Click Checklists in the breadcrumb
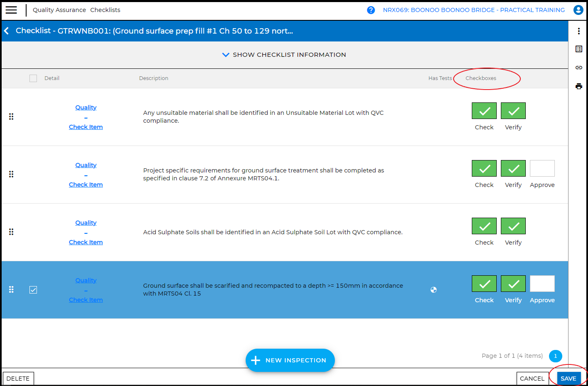 (105, 10)
